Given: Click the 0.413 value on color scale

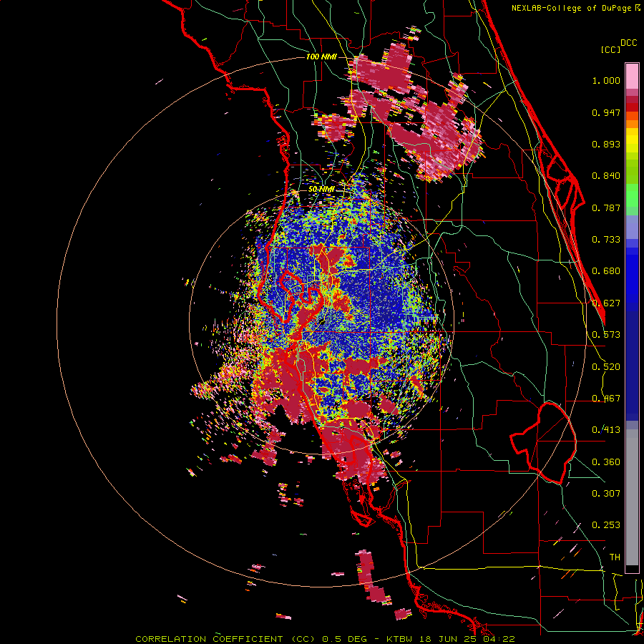Looking at the screenshot, I should 606,430.
